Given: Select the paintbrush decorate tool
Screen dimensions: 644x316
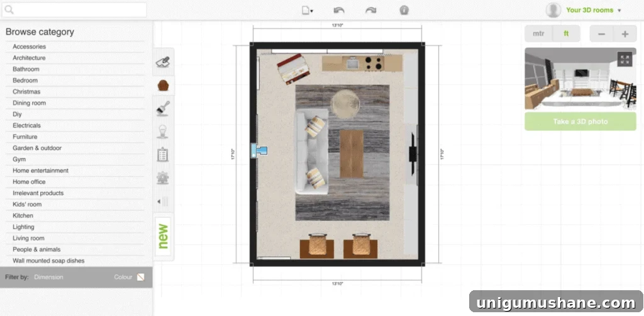Looking at the screenshot, I should click(163, 108).
